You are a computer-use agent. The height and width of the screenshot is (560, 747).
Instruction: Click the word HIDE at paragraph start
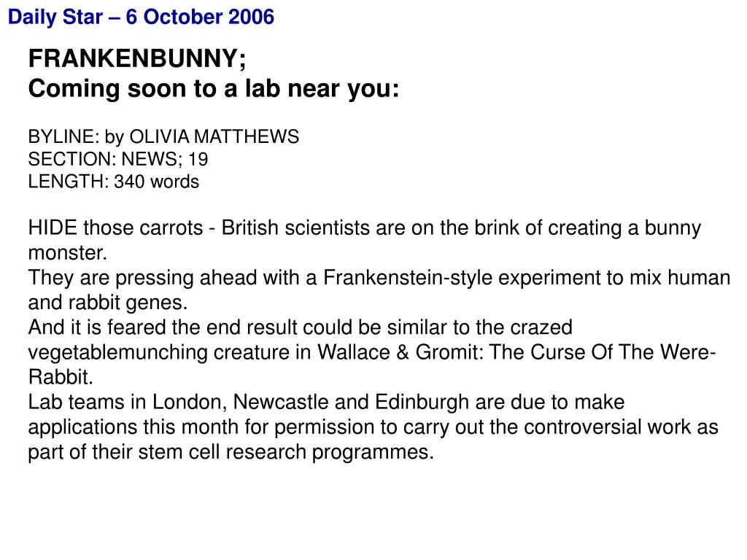(x=53, y=227)
